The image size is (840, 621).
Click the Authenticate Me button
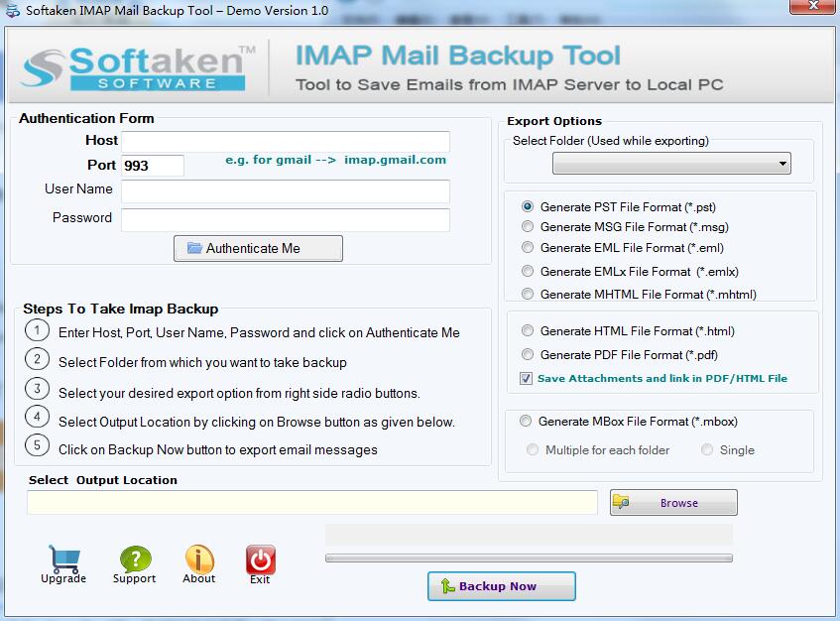click(258, 248)
